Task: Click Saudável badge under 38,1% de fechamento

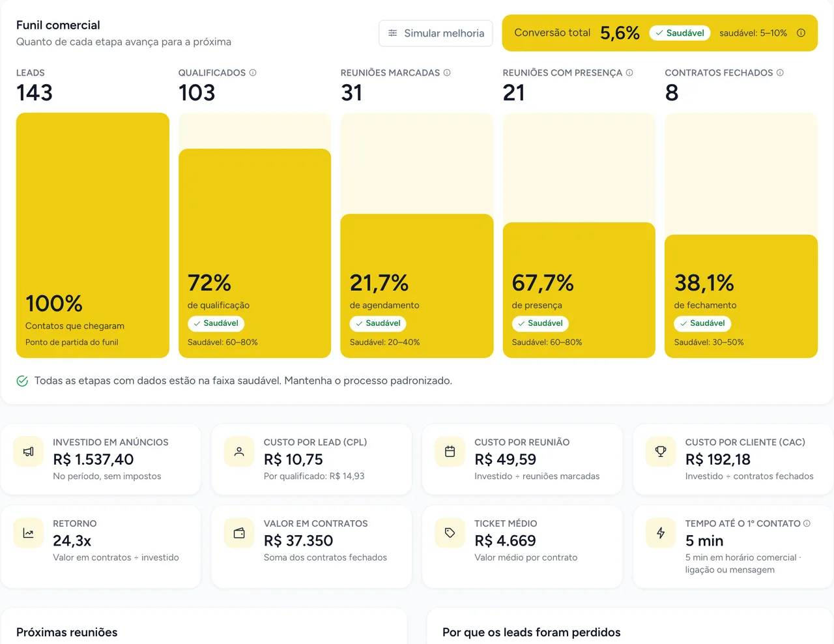Action: click(702, 323)
